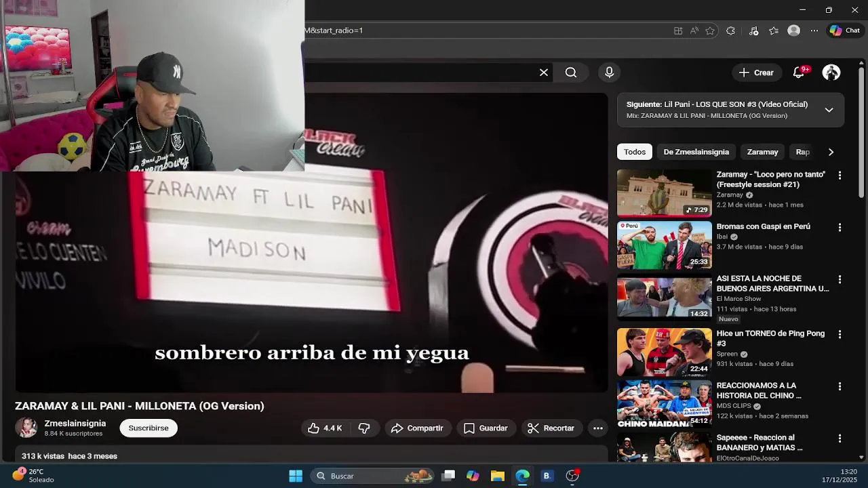The height and width of the screenshot is (488, 868).
Task: Activate Edge Read Aloud icon
Action: coord(694,30)
